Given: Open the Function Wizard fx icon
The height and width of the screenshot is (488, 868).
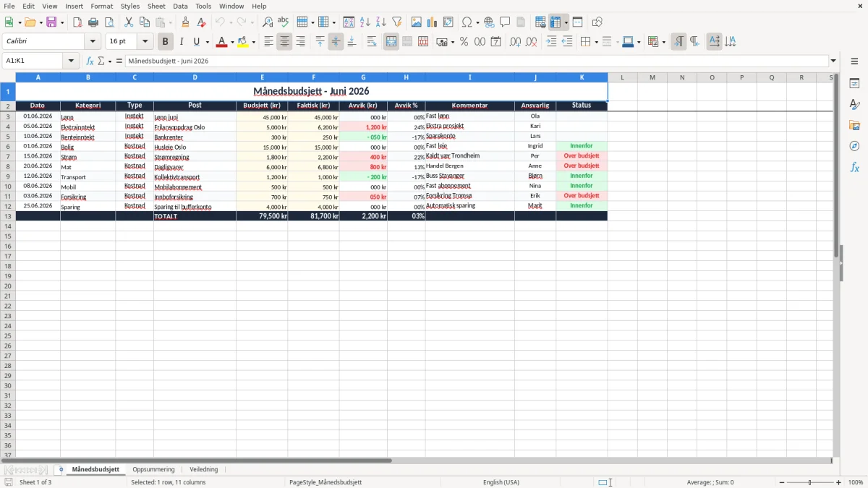Looking at the screenshot, I should pyautogui.click(x=90, y=61).
